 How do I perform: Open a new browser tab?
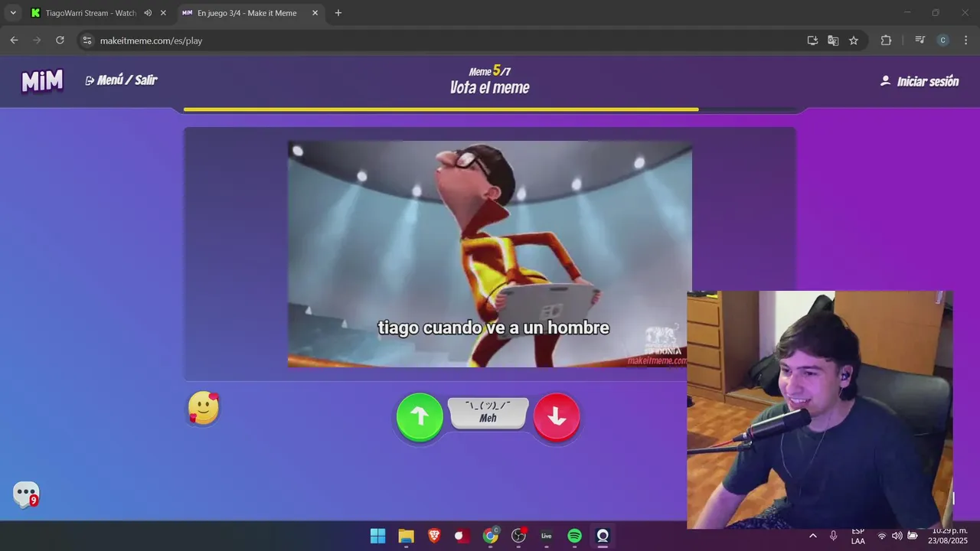click(338, 13)
